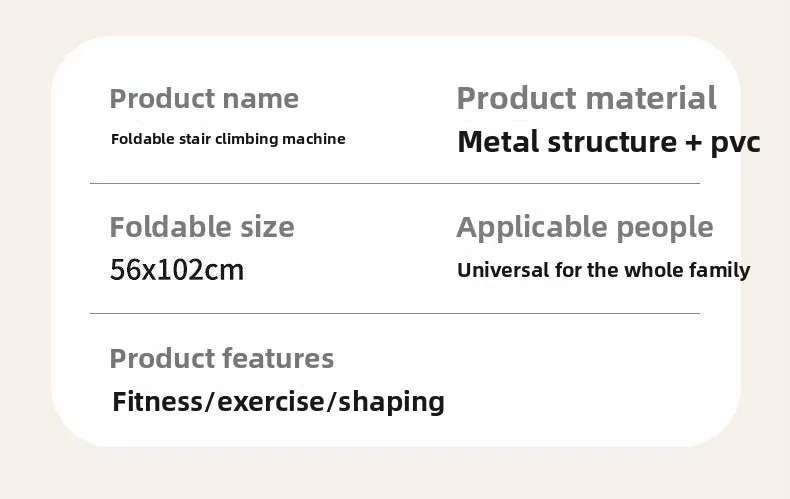Click the divider line below Product name
The width and height of the screenshot is (790, 499).
(x=394, y=184)
